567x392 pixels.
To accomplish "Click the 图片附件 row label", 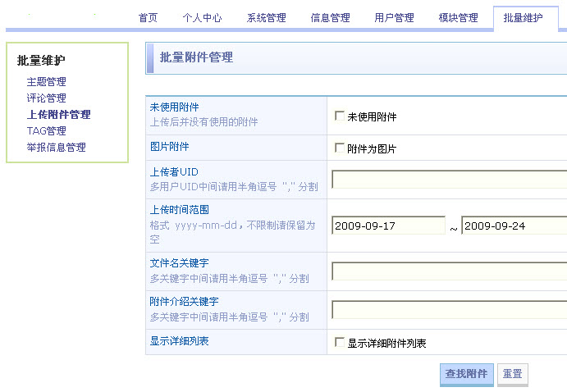I will click(170, 146).
